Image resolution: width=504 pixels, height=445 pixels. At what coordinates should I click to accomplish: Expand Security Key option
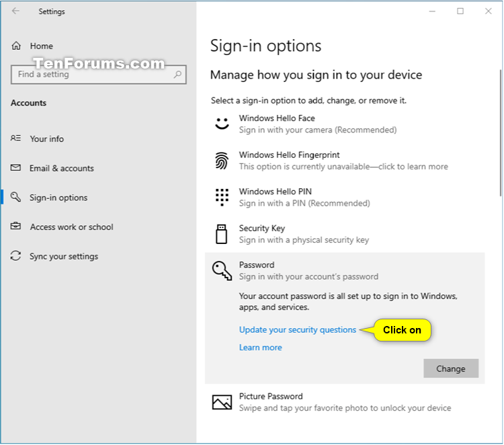(x=345, y=234)
